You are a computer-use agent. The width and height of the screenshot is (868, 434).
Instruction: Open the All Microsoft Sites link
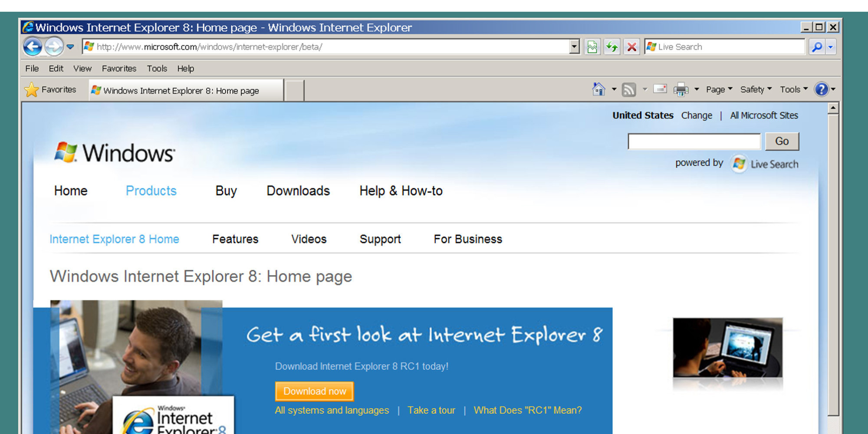coord(764,115)
